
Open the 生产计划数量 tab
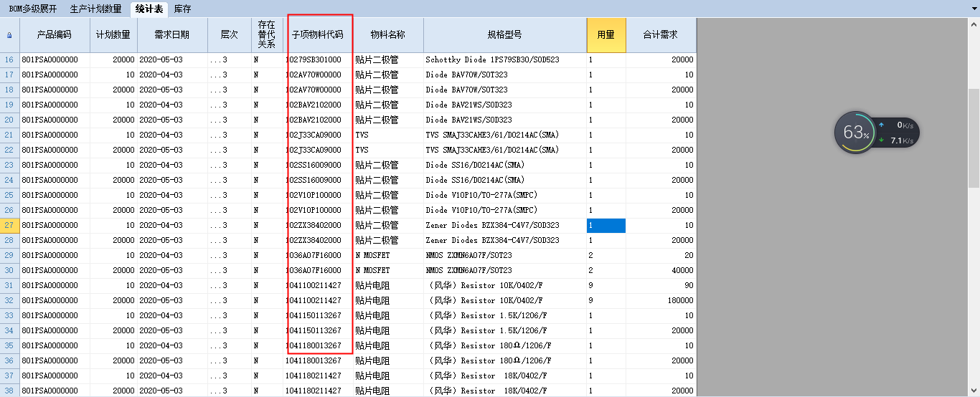click(x=95, y=9)
